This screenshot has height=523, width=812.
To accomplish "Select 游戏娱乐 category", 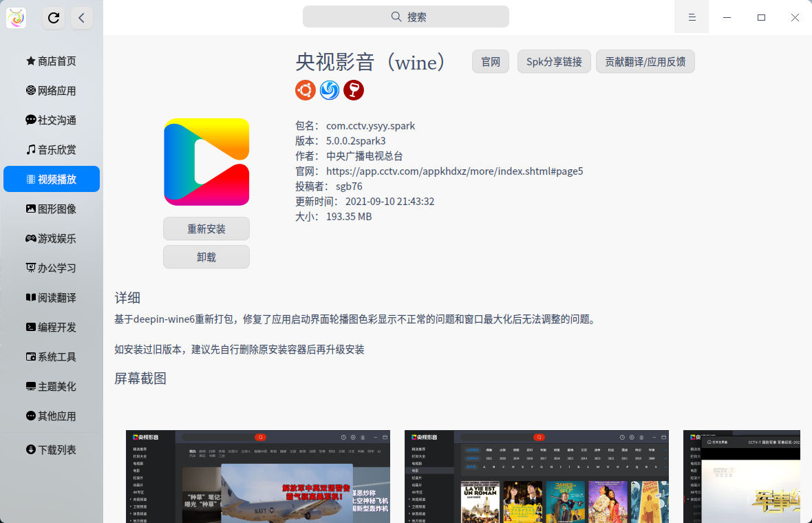I will pos(52,238).
